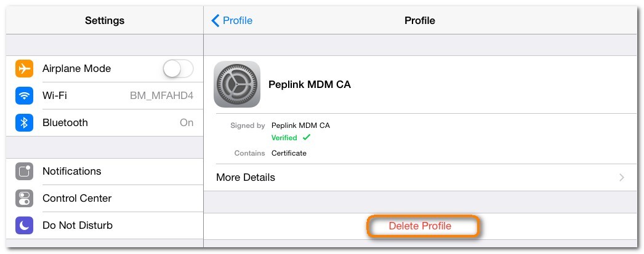644x254 pixels.
Task: Go back via the Profile link
Action: point(237,20)
